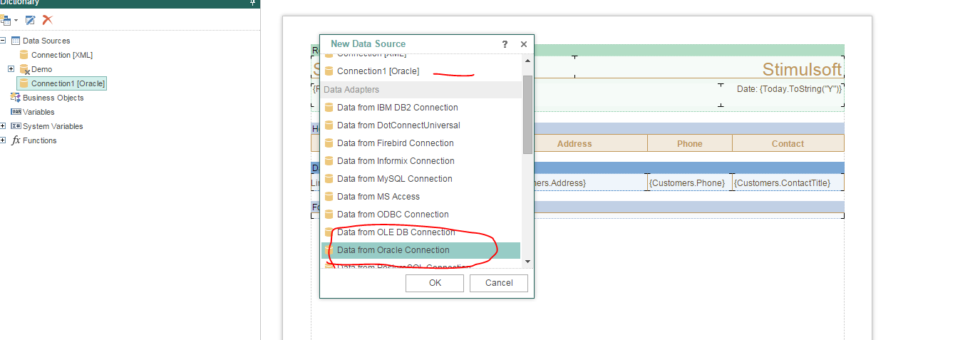Select the Date: {Today.ToString("Y")} text box
Viewport: 980px width, 340px height.
point(783,95)
